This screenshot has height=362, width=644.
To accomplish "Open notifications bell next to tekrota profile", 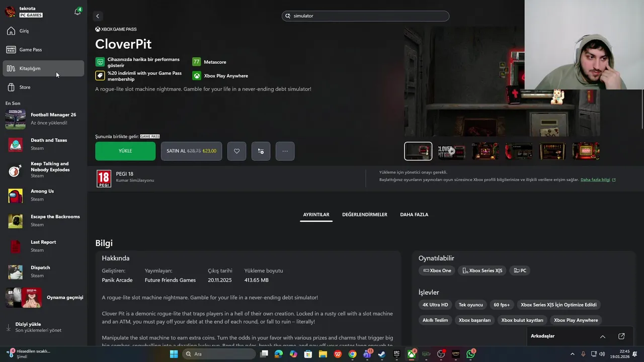I will [x=77, y=12].
